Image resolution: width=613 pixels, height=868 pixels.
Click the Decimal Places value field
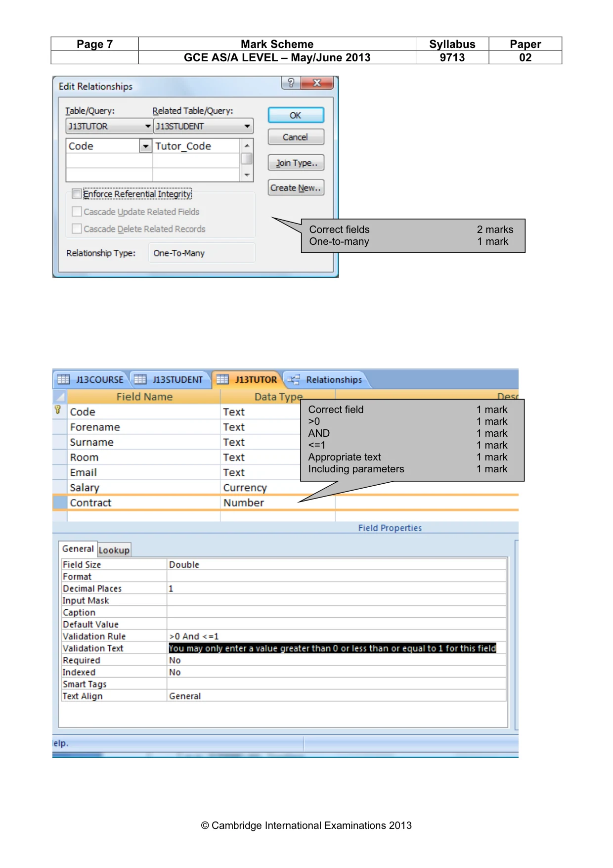click(x=336, y=588)
